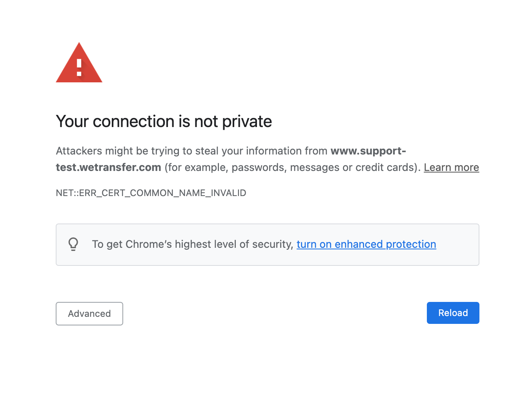The height and width of the screenshot is (407, 532).
Task: Click the word private in the heading
Action: pos(247,122)
